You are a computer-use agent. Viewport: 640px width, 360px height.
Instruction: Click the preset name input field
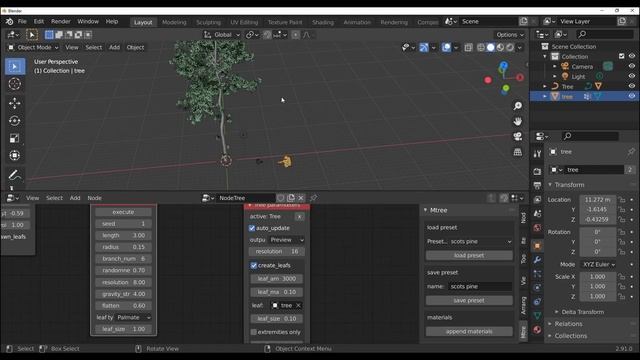coord(480,287)
